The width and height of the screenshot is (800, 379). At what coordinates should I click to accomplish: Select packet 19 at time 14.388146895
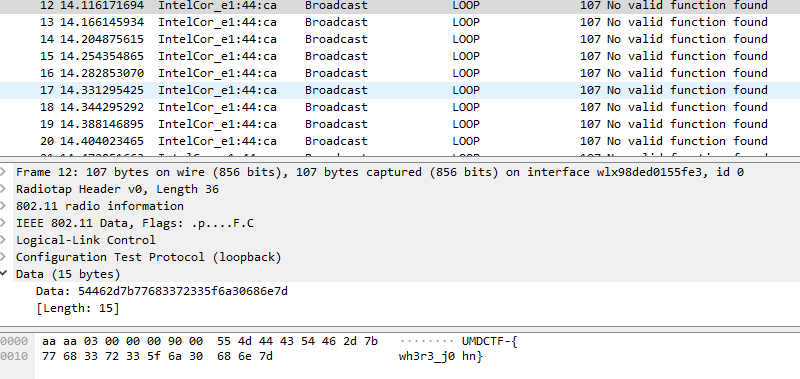400,124
